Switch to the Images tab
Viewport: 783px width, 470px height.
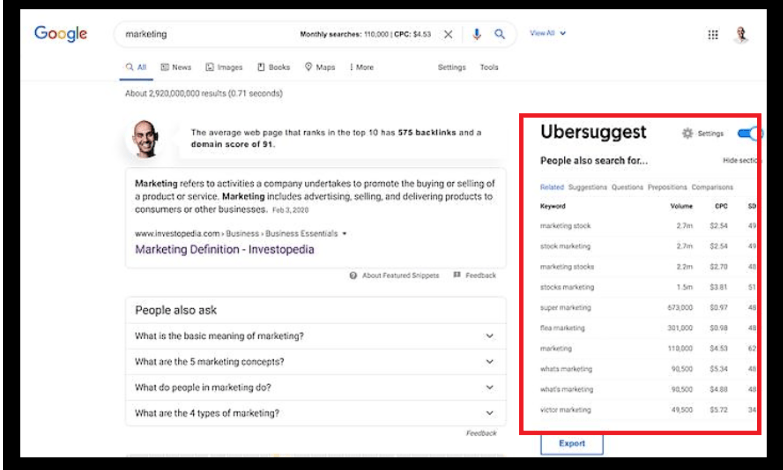coord(224,67)
